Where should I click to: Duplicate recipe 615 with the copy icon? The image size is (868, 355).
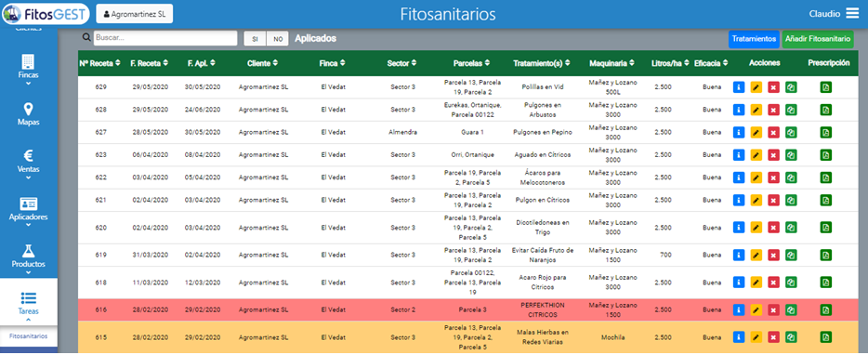[x=791, y=336]
